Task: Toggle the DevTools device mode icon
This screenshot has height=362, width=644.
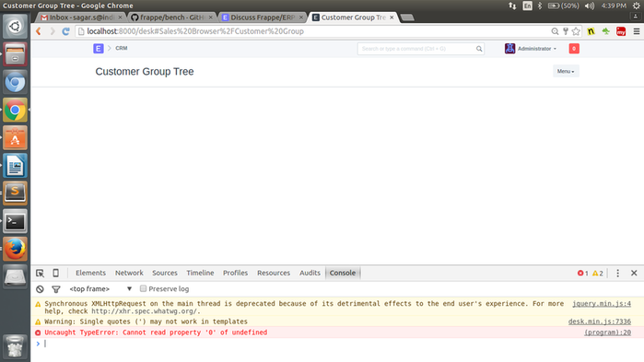Action: tap(55, 273)
